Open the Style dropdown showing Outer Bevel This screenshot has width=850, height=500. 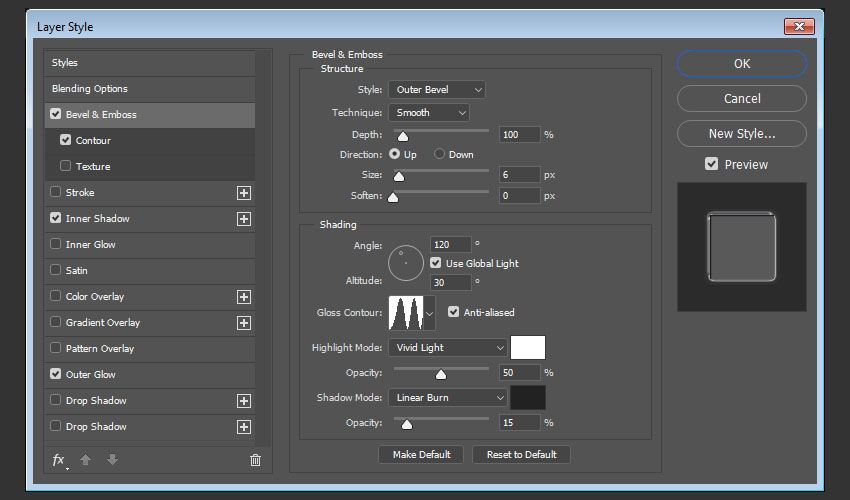tap(437, 90)
